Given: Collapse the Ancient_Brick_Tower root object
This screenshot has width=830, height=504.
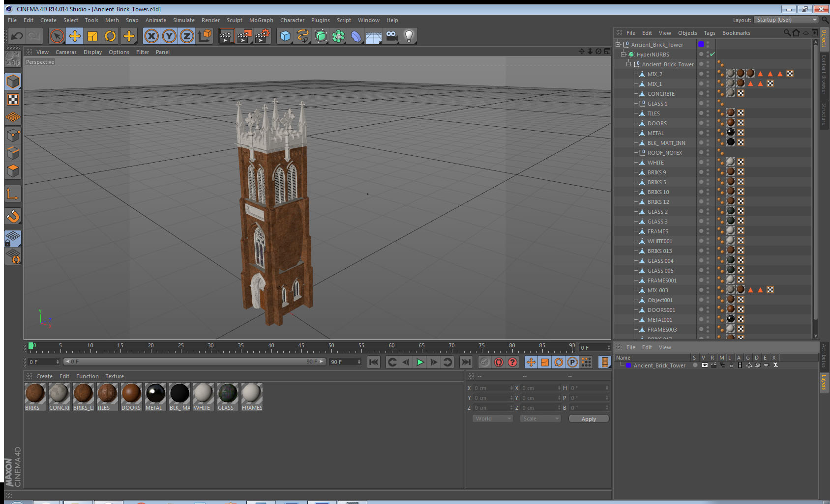Looking at the screenshot, I should 618,44.
